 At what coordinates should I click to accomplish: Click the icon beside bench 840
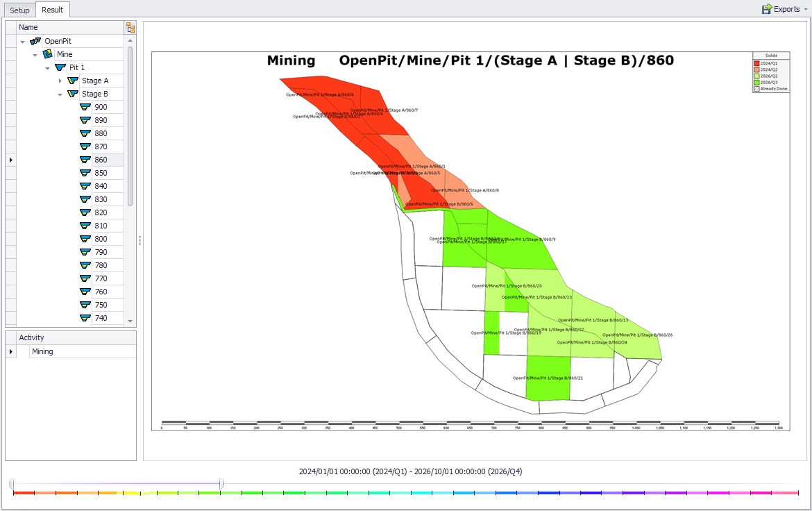pyautogui.click(x=85, y=186)
